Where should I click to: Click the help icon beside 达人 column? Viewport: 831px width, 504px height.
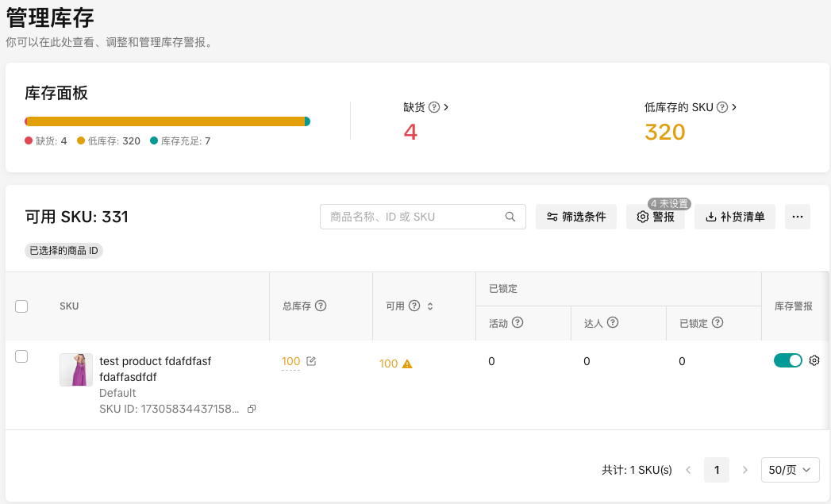(613, 323)
